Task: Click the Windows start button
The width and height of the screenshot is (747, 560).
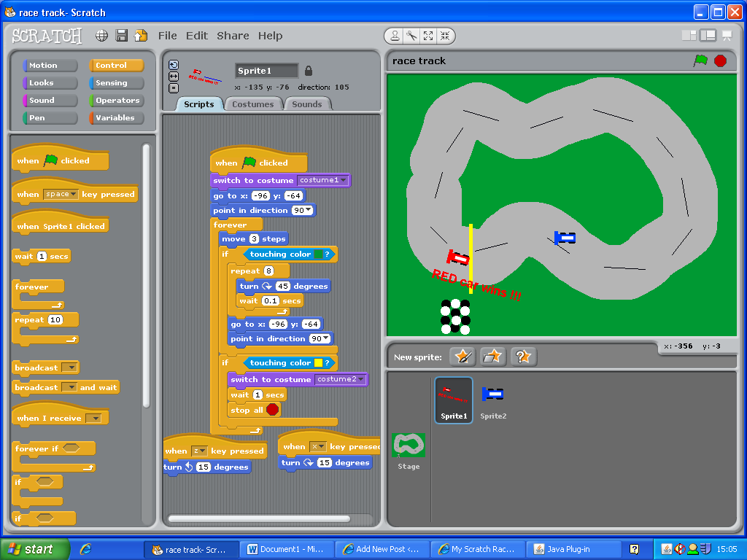Action: 34,549
